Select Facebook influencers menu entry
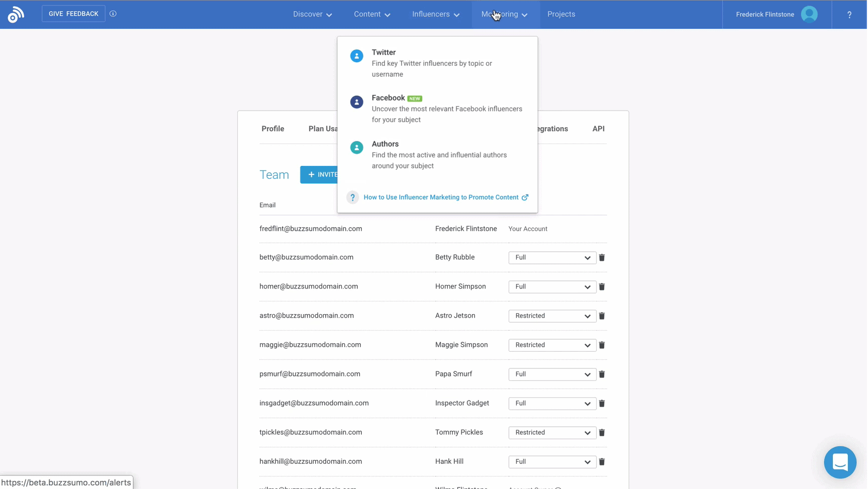The image size is (868, 489). pyautogui.click(x=437, y=109)
